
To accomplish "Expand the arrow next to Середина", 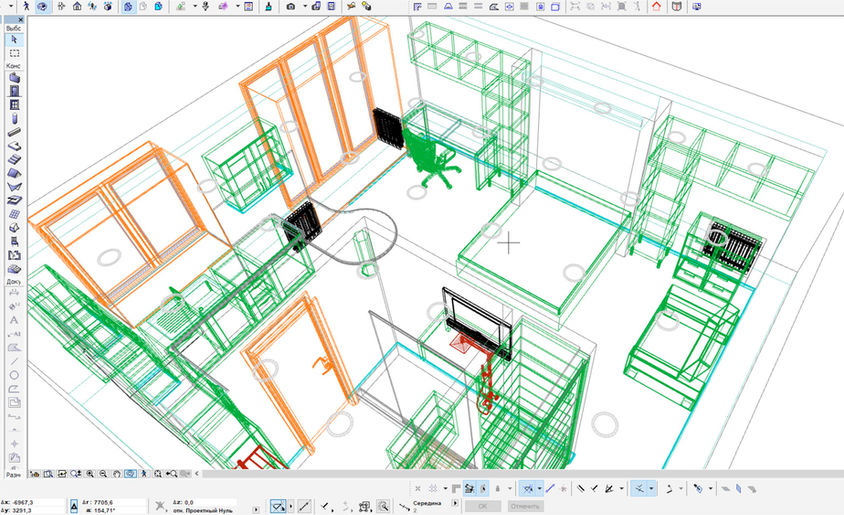I will tap(455, 503).
